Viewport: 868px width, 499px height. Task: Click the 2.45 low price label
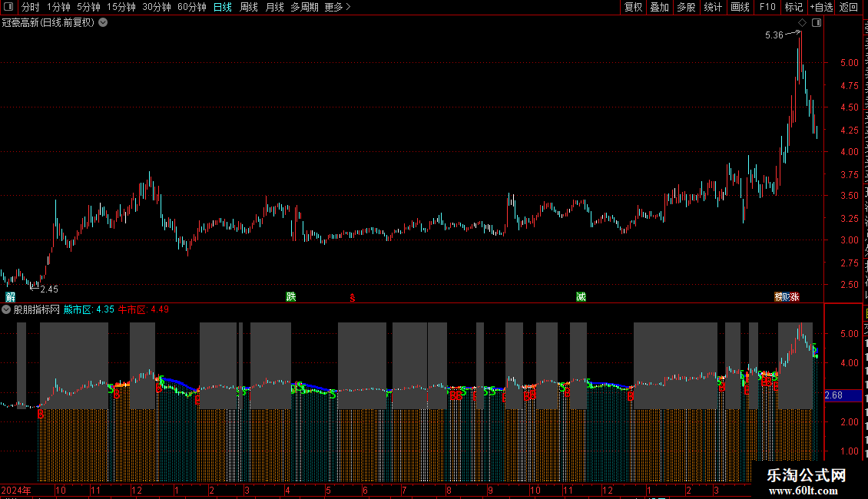click(x=48, y=289)
